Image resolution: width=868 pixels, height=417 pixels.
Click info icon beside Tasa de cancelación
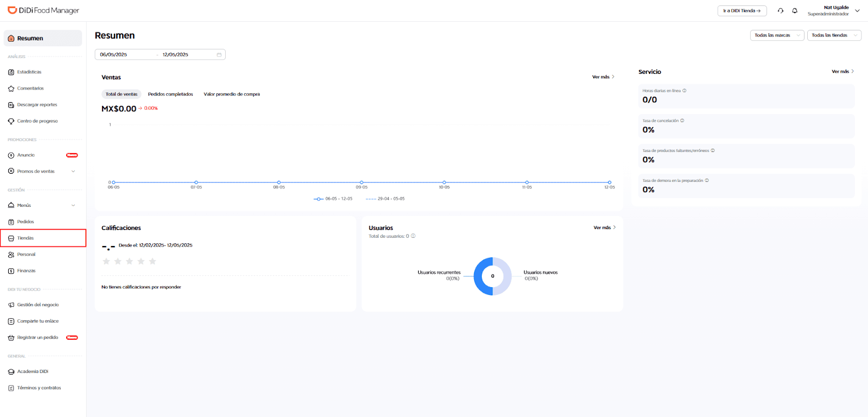[682, 121]
